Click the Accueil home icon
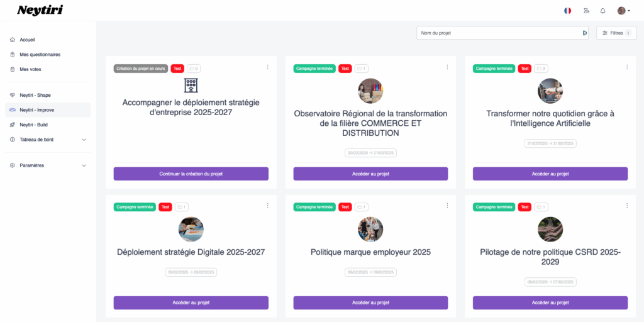 13,40
